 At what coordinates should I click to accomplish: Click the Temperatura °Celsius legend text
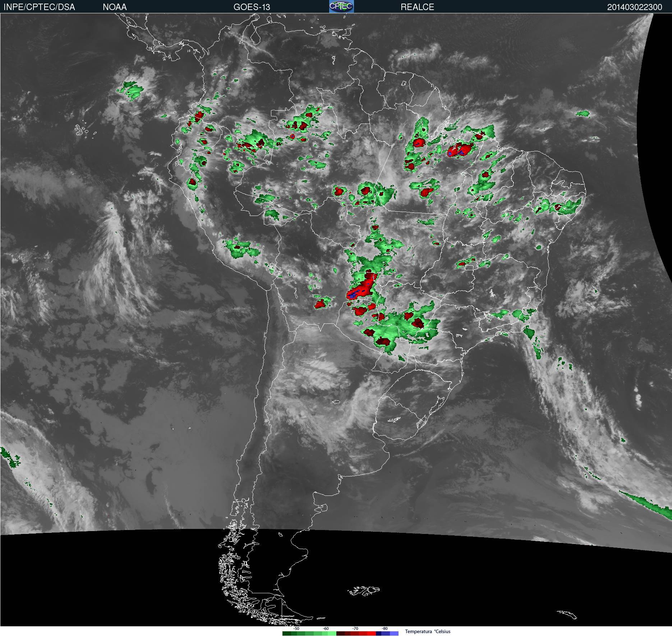point(428,632)
